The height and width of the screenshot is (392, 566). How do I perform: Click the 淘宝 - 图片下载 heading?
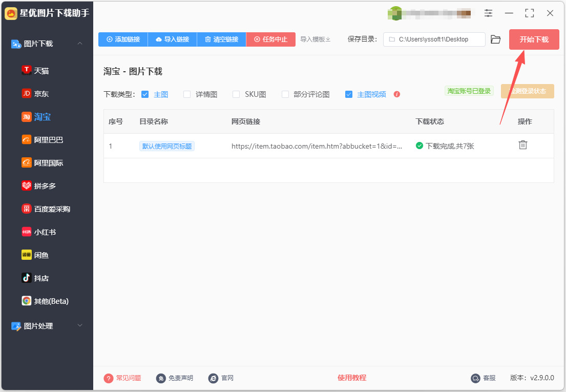tap(133, 71)
